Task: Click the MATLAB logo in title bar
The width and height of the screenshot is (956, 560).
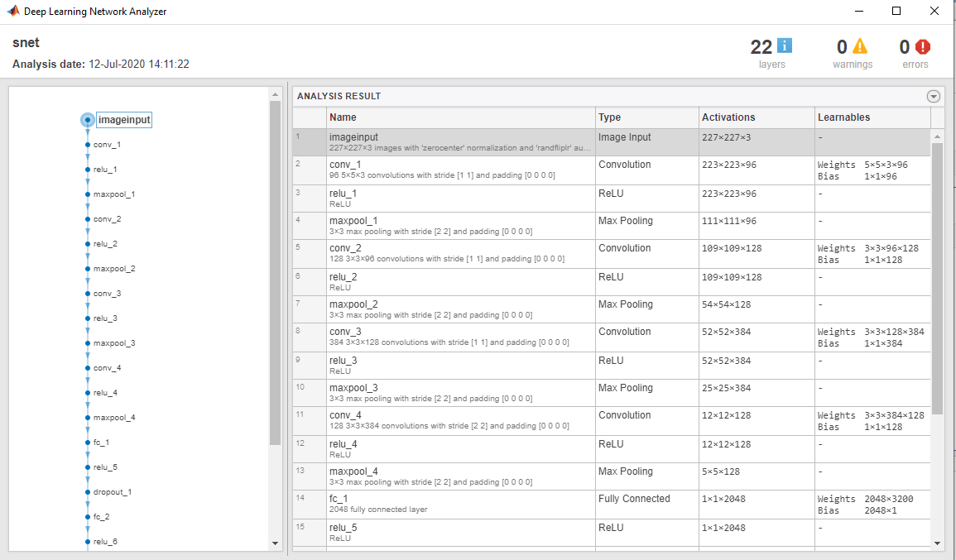Action: click(12, 11)
